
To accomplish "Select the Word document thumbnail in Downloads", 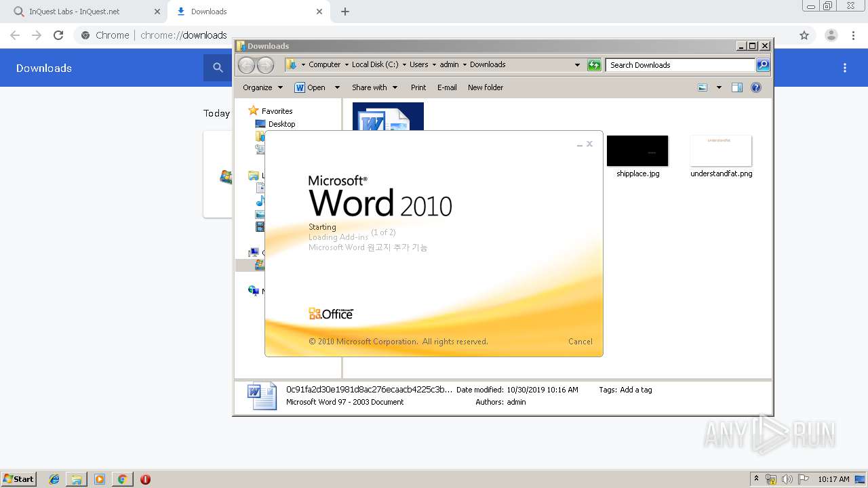I will coord(388,117).
